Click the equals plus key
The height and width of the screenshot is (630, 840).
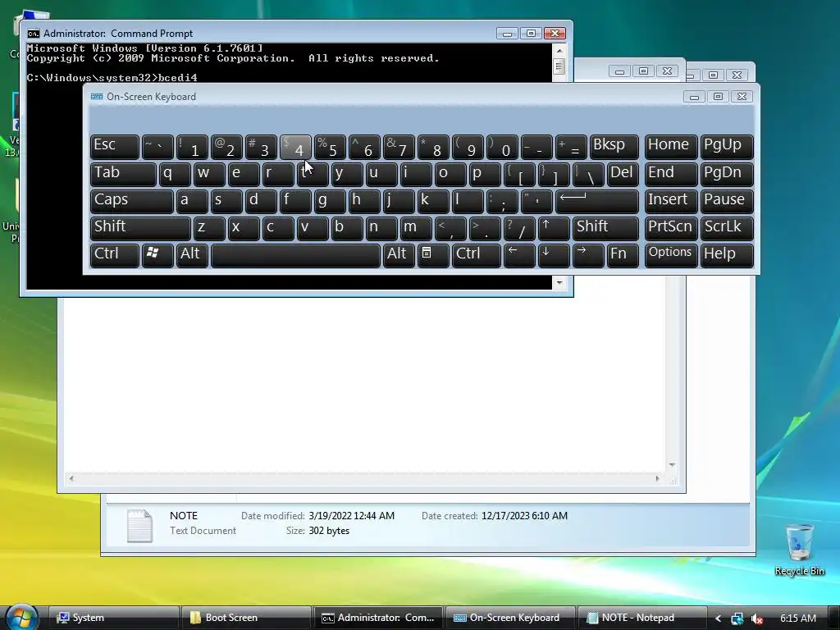pos(571,146)
